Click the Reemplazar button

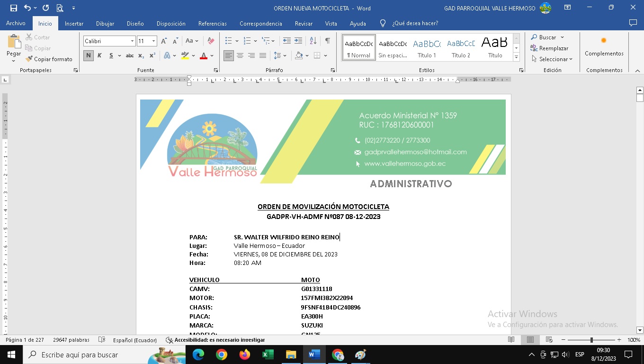[549, 48]
